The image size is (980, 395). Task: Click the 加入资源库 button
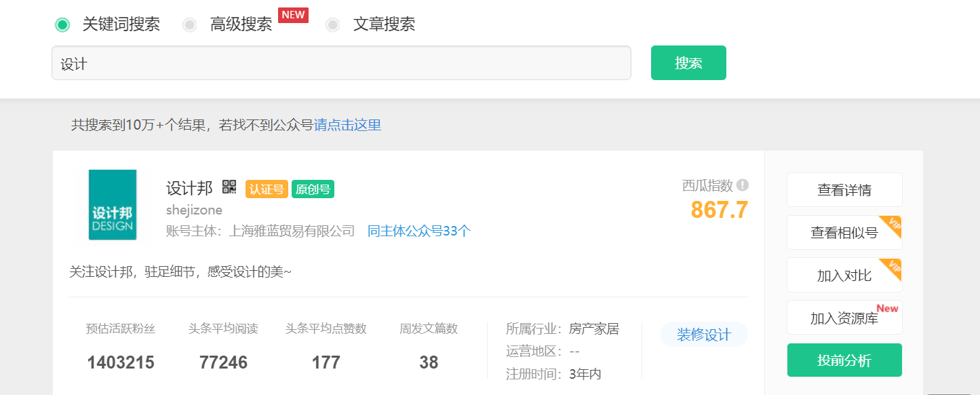coord(844,318)
